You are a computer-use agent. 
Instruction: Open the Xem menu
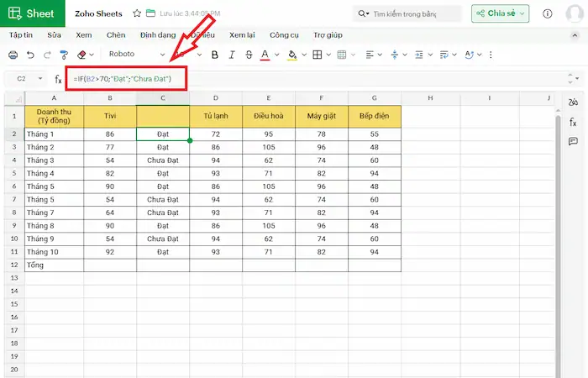point(84,35)
